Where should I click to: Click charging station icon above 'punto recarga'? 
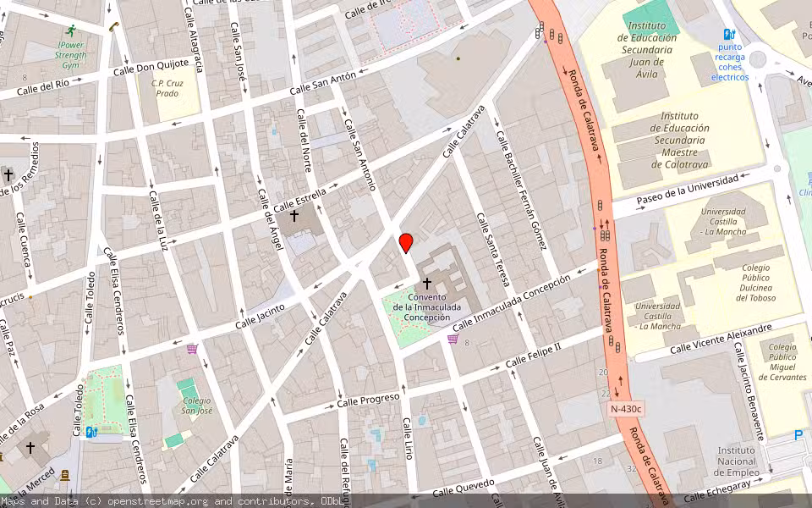point(730,35)
